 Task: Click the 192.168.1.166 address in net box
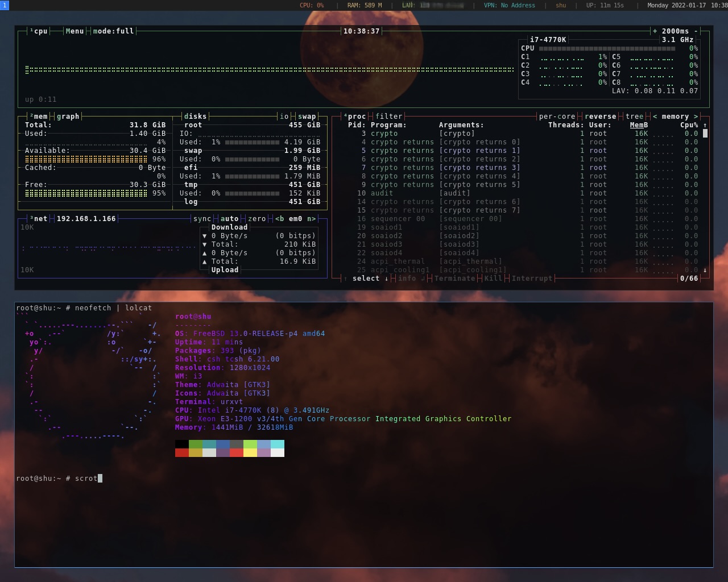[x=86, y=219]
